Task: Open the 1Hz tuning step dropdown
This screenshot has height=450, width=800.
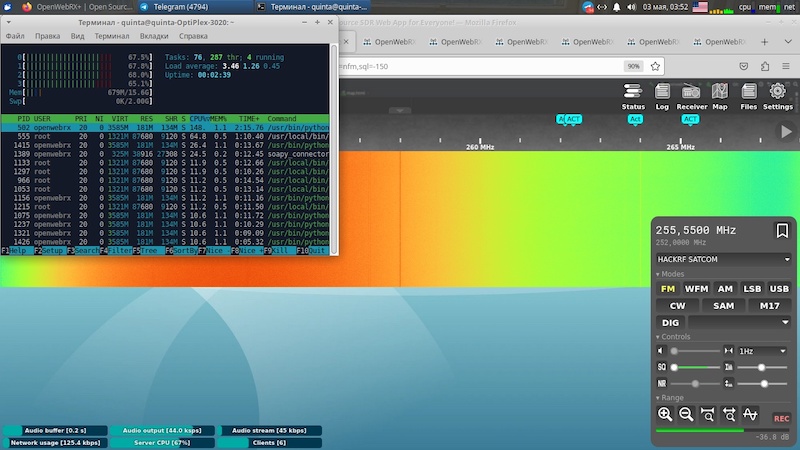Action: pyautogui.click(x=764, y=351)
